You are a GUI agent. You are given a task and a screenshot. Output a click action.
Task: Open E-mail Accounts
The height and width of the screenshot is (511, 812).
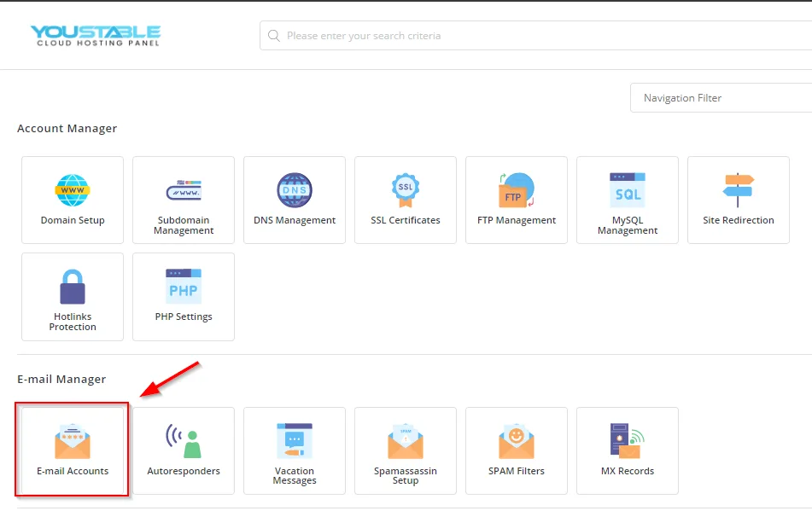click(73, 450)
